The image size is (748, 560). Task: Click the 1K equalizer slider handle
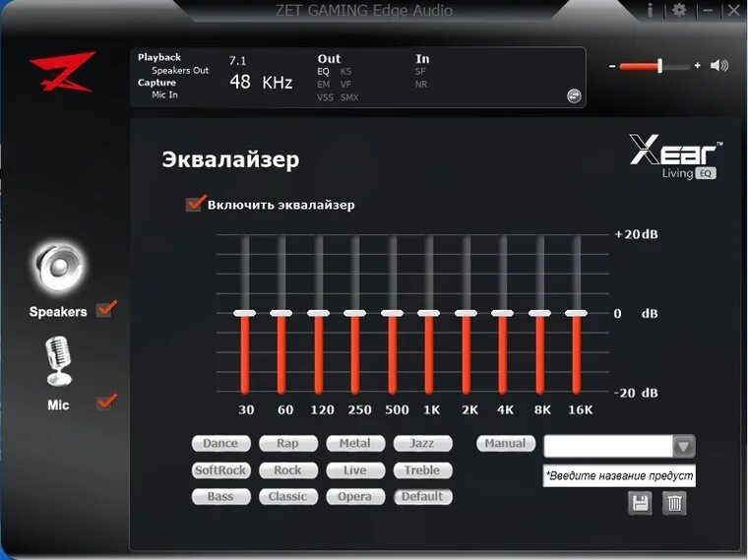click(x=429, y=313)
